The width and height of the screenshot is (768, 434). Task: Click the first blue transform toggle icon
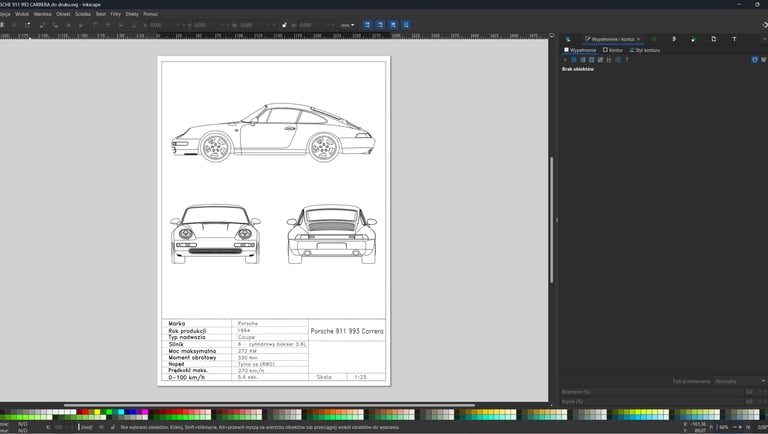click(x=367, y=24)
